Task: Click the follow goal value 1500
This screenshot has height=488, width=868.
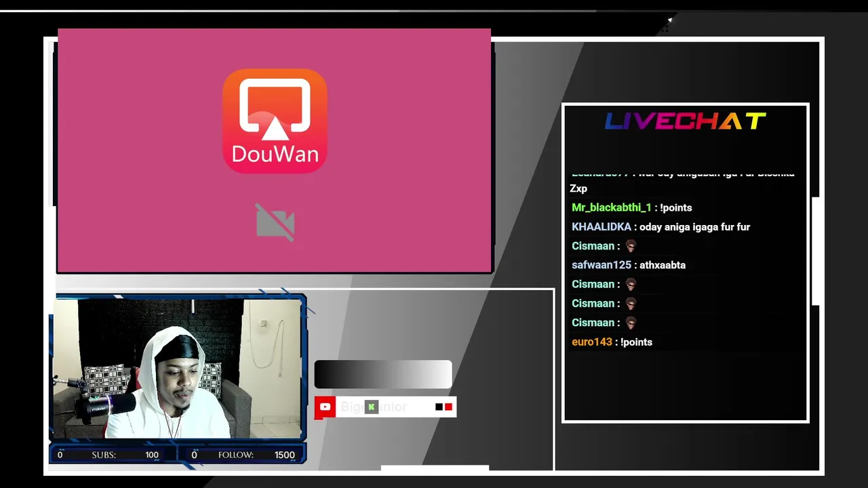Action: click(285, 455)
